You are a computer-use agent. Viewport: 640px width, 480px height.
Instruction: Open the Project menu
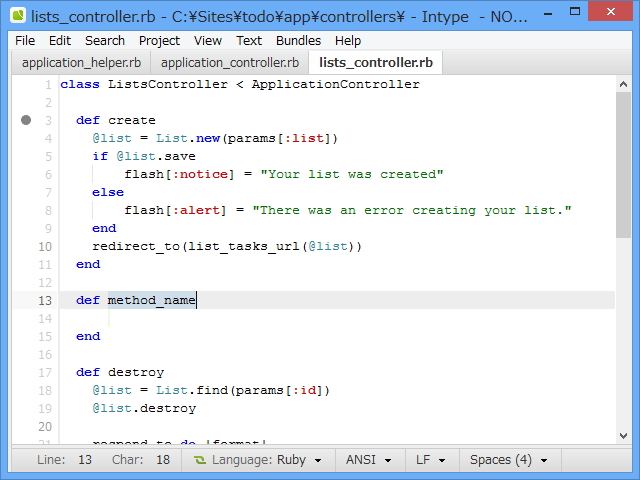(x=159, y=41)
